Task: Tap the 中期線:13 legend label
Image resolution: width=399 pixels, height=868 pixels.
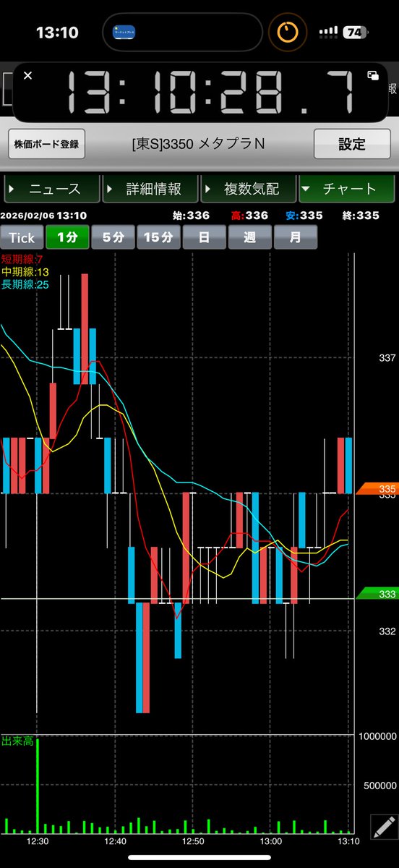Action: point(25,272)
